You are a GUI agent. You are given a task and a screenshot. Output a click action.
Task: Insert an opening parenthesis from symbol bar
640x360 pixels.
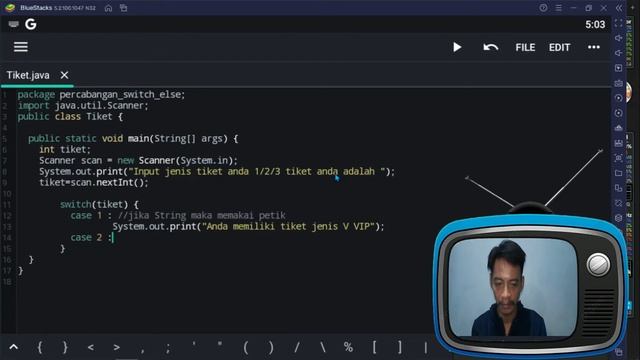coord(245,347)
